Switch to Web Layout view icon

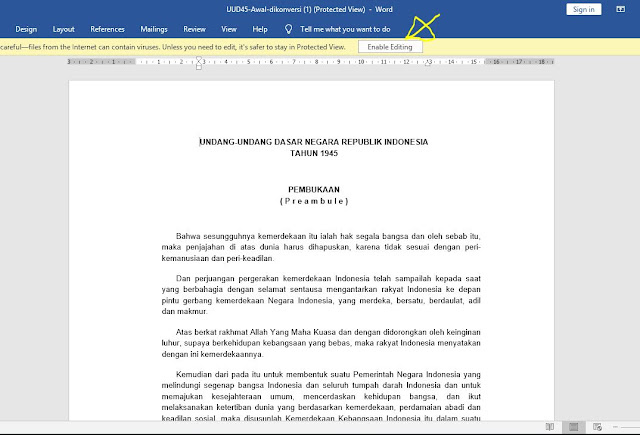(x=597, y=427)
